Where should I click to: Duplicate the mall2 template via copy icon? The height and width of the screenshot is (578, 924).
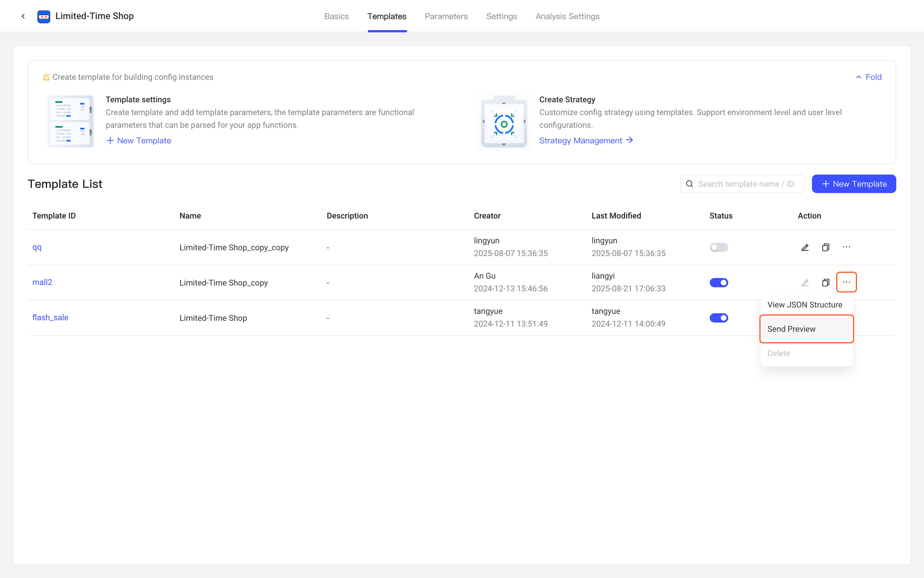[826, 283]
